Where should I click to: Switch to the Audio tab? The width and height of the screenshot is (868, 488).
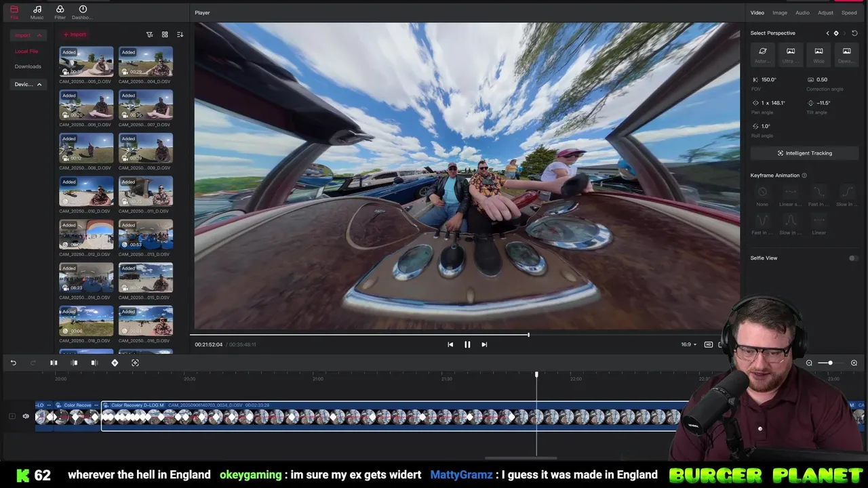(x=802, y=13)
